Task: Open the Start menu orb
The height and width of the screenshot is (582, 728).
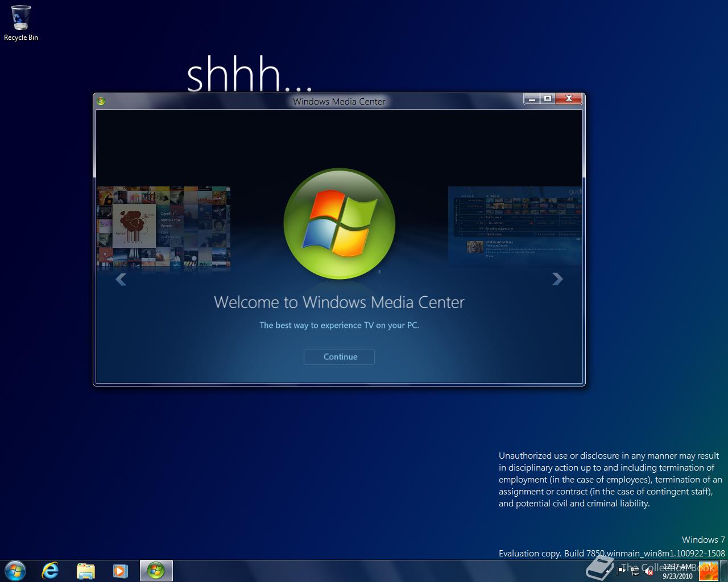Action: pyautogui.click(x=15, y=571)
